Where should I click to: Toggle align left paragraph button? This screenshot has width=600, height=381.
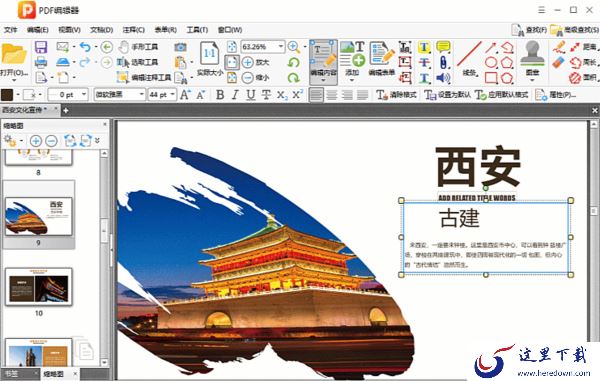coord(316,94)
